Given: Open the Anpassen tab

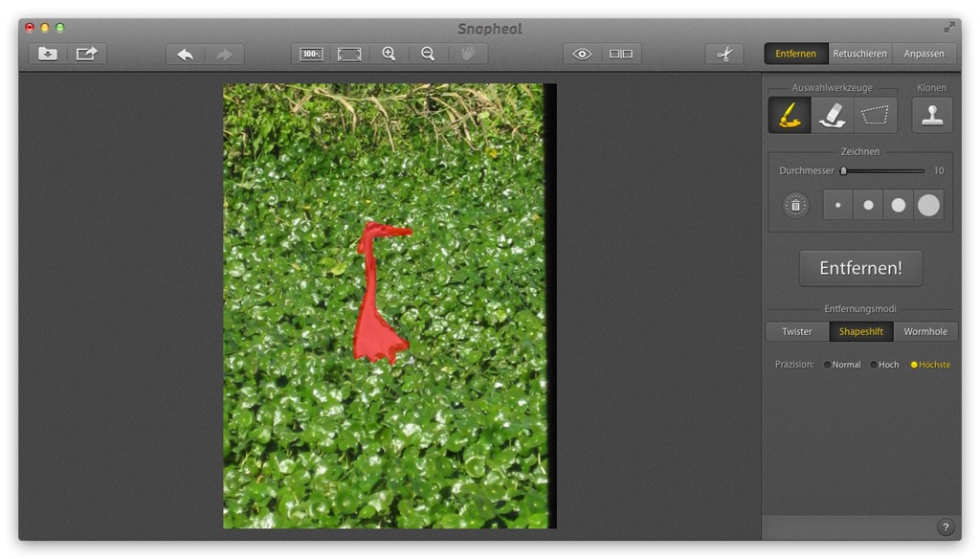Looking at the screenshot, I should [x=924, y=54].
